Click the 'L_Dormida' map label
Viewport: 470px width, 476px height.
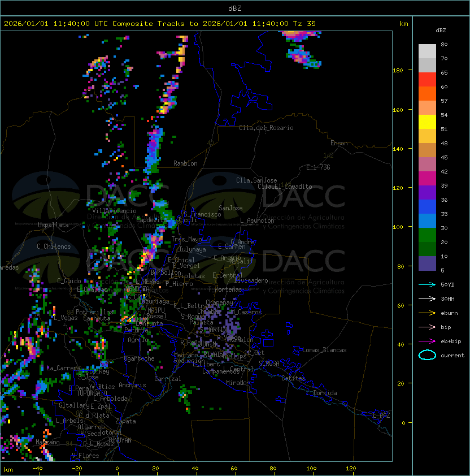[321, 393]
